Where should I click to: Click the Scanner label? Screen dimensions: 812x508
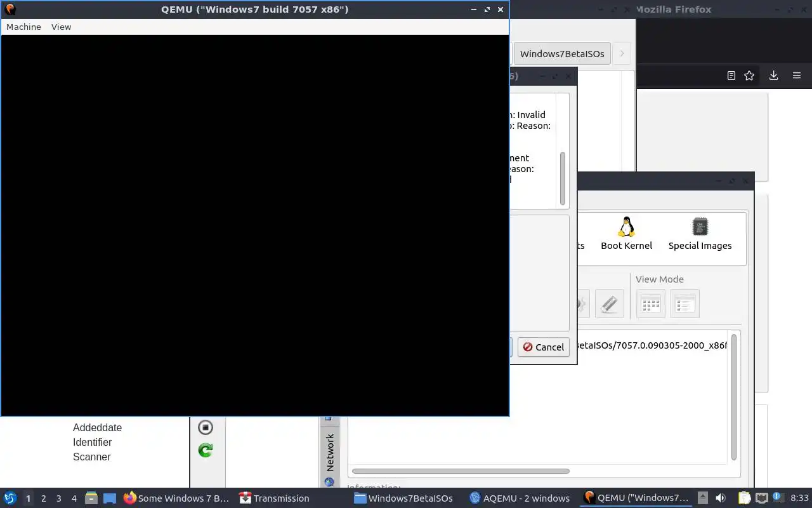point(91,457)
